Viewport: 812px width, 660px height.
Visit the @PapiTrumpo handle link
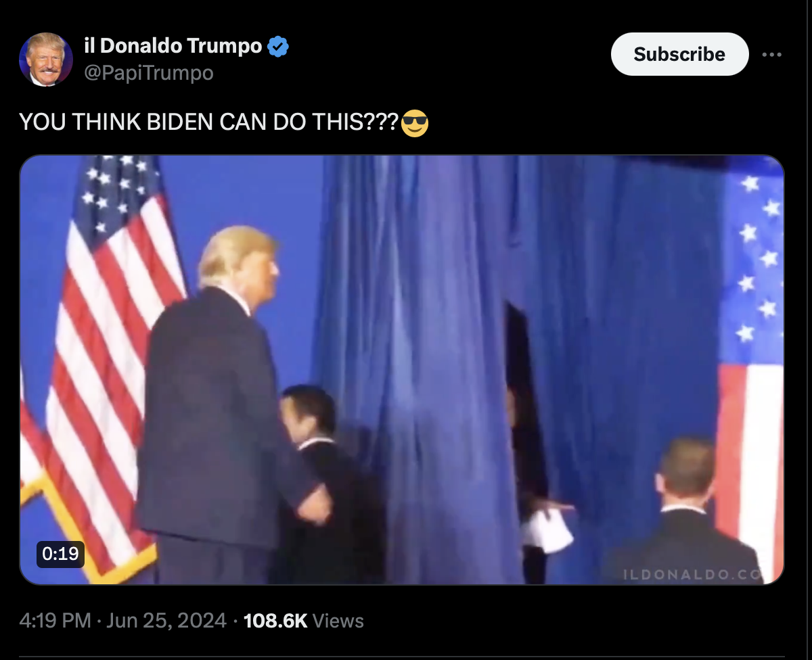pos(148,72)
